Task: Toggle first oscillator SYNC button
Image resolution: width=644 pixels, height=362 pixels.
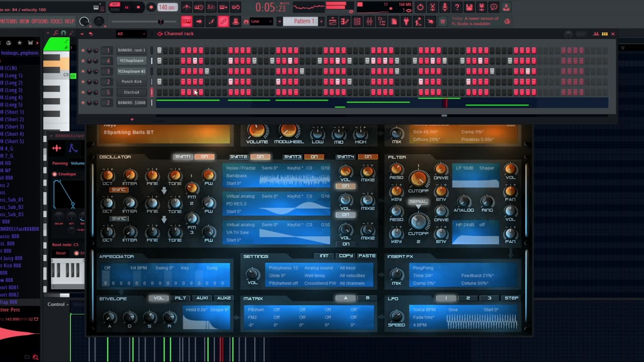Action: (x=119, y=190)
